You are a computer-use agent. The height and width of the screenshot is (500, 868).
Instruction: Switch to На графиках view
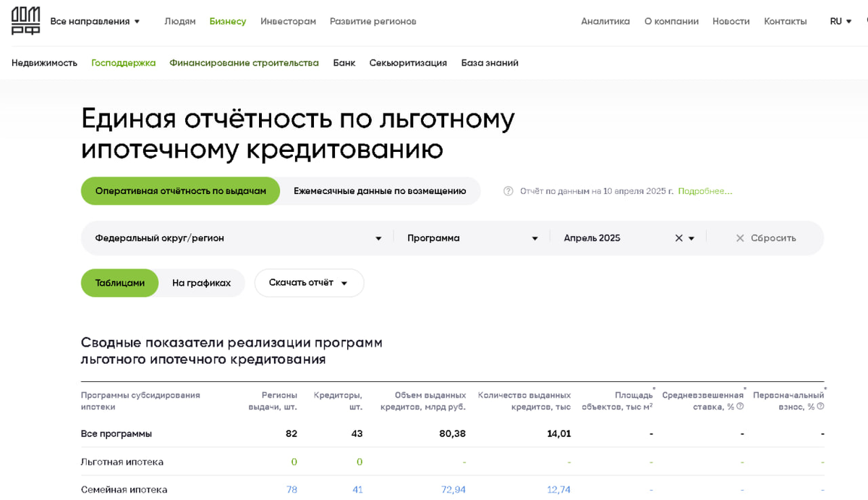(201, 283)
